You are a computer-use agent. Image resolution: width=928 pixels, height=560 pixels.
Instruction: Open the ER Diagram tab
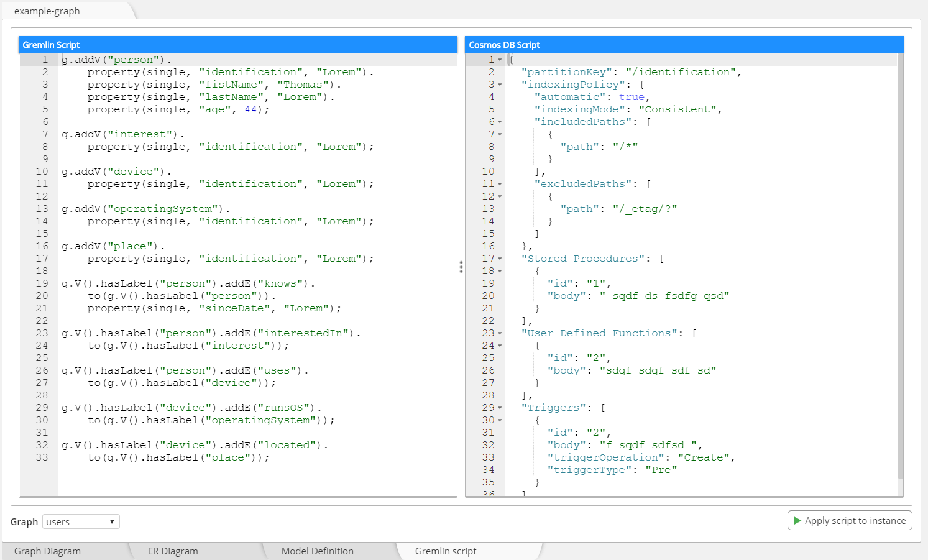(x=173, y=551)
